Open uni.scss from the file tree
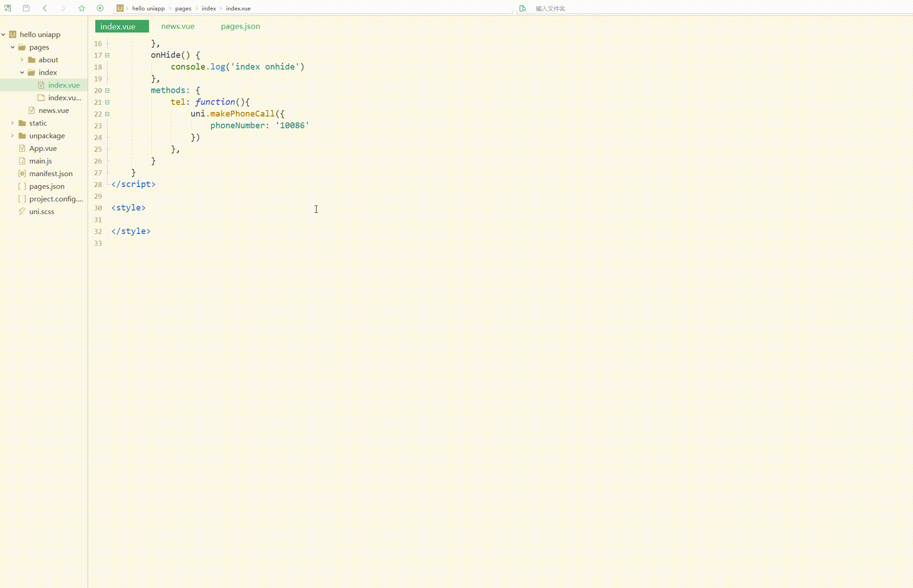 pos(42,211)
